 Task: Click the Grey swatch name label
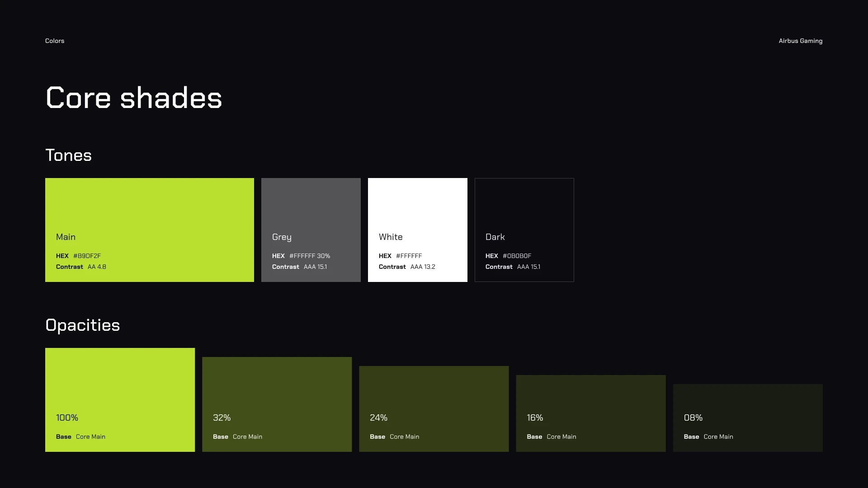click(x=282, y=237)
